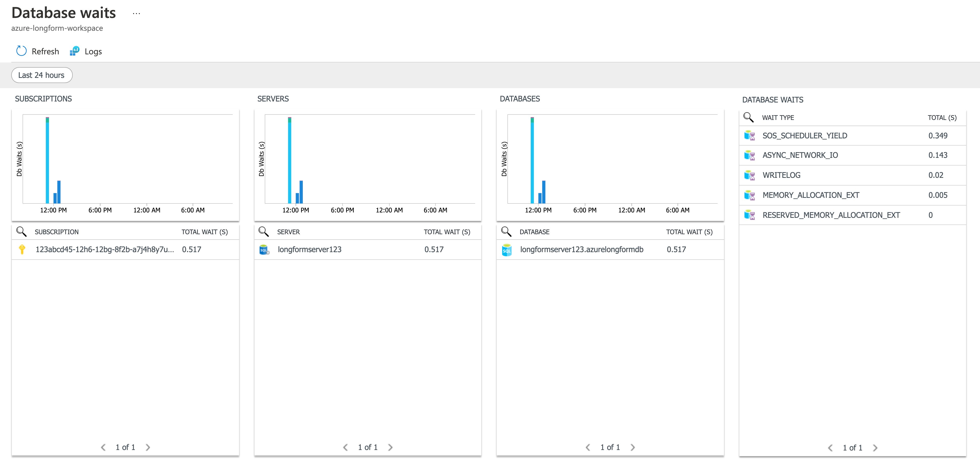Click the search icon in the DATABASE WAITS panel

[x=749, y=118]
